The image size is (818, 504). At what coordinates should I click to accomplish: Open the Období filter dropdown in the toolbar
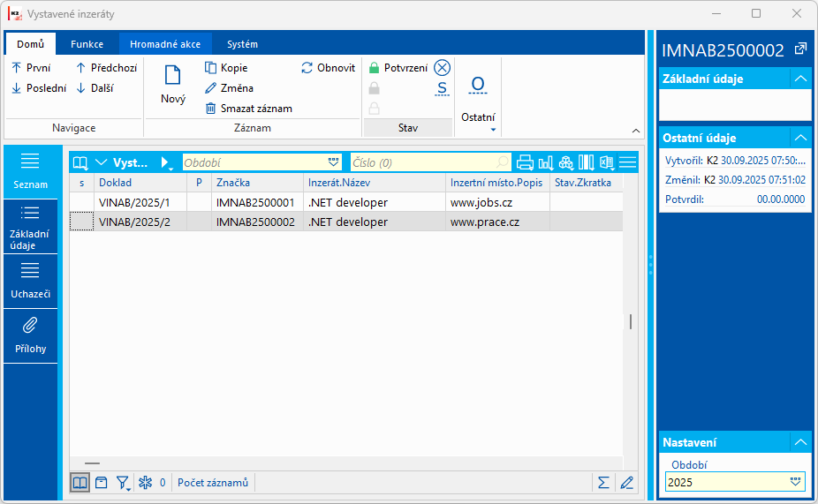[x=334, y=162]
